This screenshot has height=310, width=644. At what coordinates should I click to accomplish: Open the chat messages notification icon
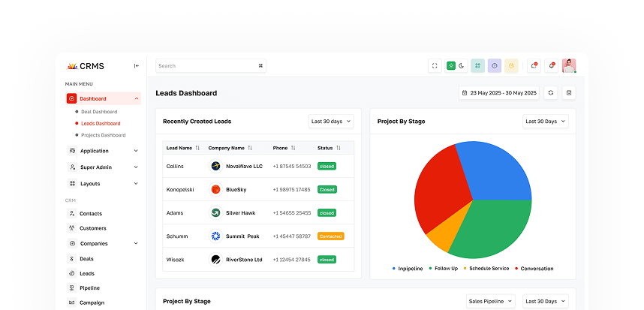pos(534,66)
